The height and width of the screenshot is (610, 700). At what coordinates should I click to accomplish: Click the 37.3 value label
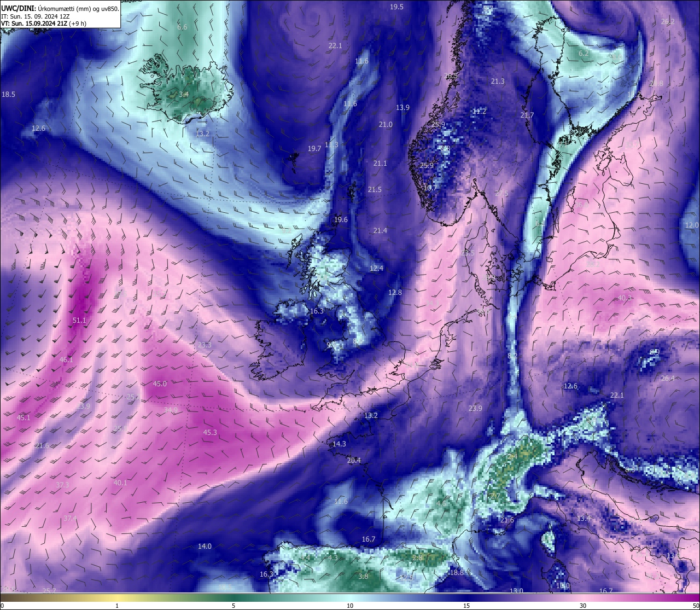62,485
